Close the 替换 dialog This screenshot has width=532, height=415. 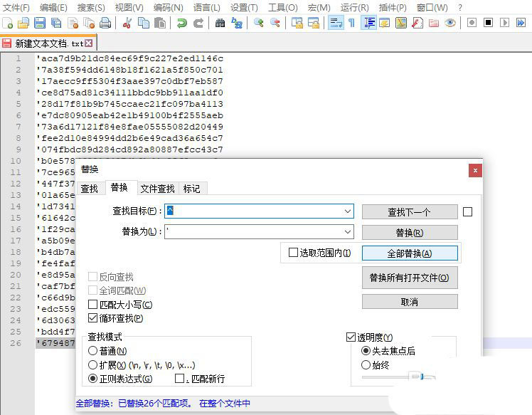(x=475, y=170)
